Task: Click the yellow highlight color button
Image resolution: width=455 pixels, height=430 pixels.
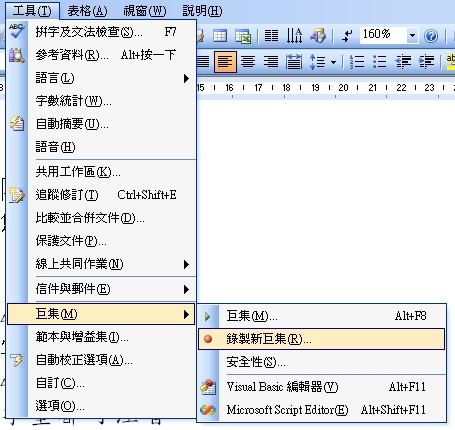Action: (450, 62)
